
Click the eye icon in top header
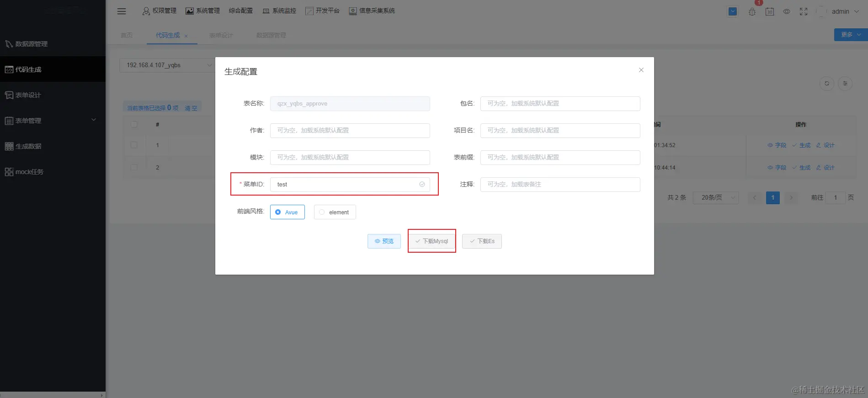(x=787, y=12)
